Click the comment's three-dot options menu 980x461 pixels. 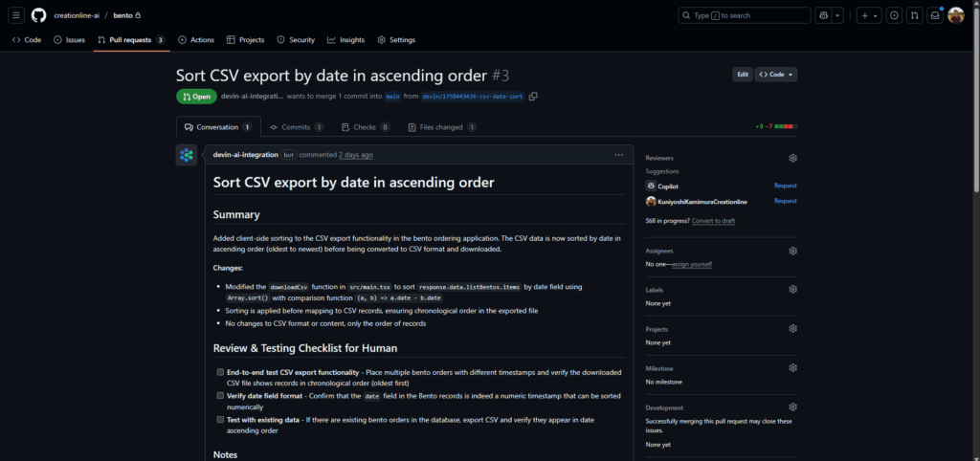[x=619, y=155]
